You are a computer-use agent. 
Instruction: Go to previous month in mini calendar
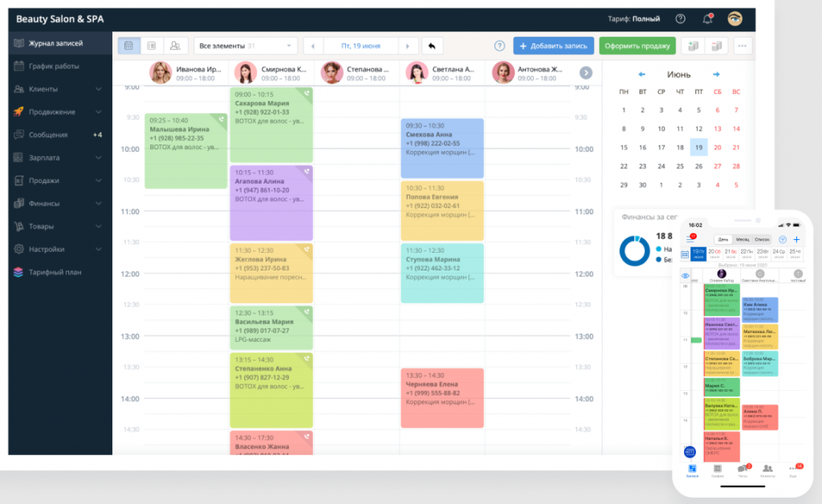pos(641,75)
